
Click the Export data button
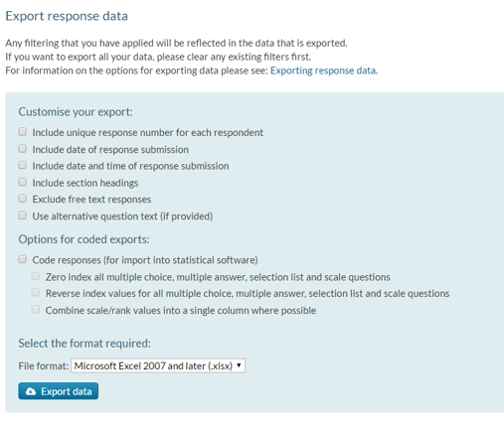59,391
